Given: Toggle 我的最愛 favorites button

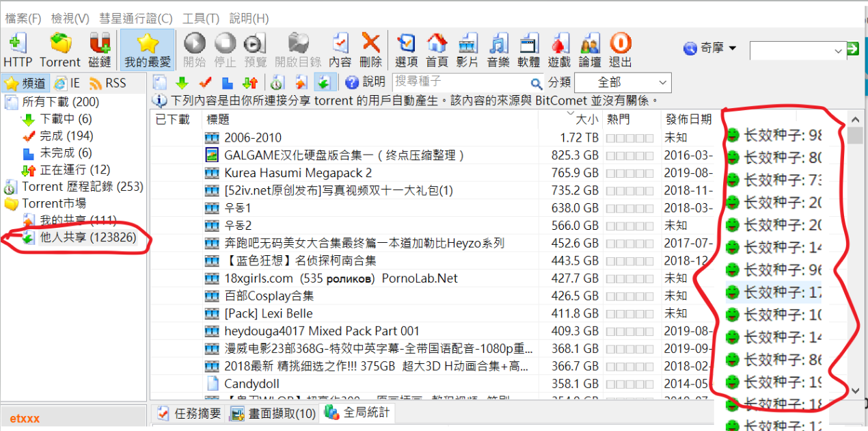Looking at the screenshot, I should coord(148,49).
